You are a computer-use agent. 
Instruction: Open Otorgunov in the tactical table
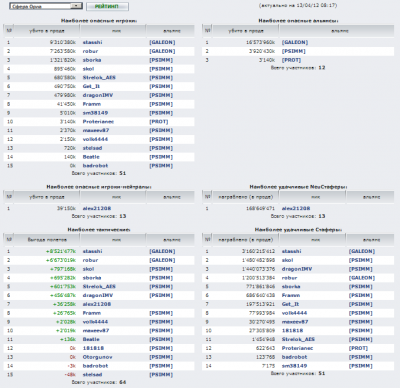click(97, 357)
